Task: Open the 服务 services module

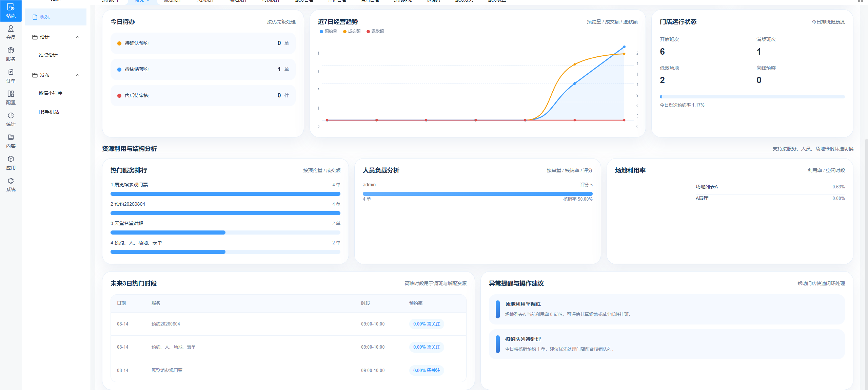Action: 11,54
